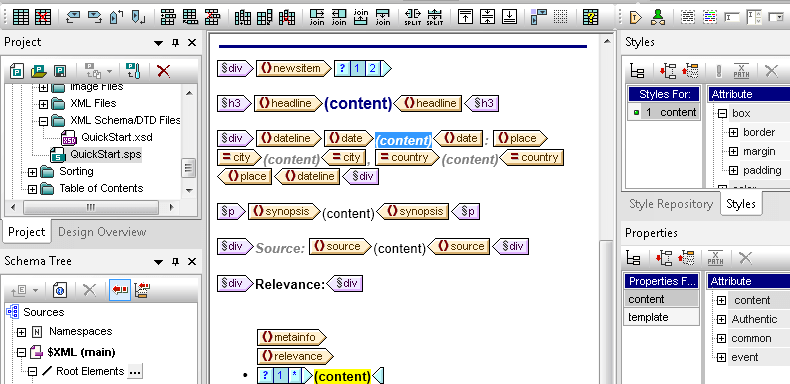Toggle the second red-arrow Schema Tree button
Screen dimensions: 790x384
click(143, 290)
